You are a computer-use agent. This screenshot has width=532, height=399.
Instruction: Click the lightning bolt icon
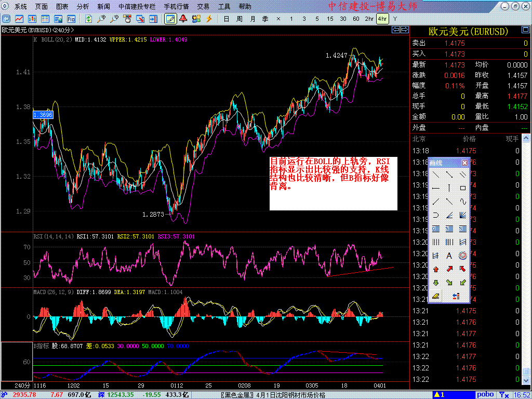click(x=209, y=19)
